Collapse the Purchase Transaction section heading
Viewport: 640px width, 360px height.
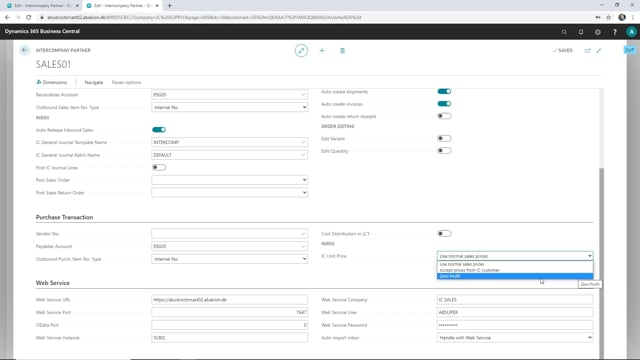click(64, 217)
